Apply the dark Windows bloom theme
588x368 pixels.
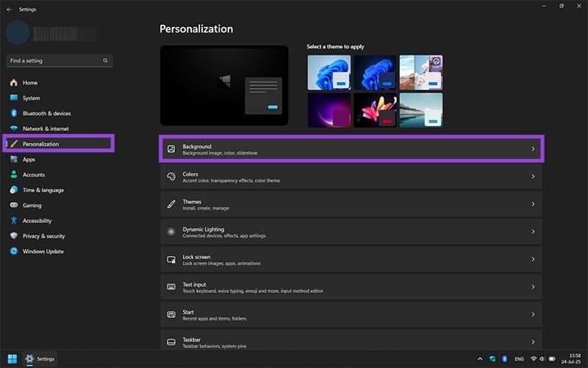(x=375, y=72)
